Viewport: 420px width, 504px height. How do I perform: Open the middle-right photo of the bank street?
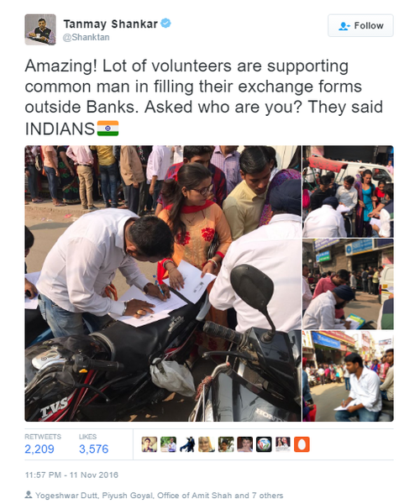tap(348, 284)
